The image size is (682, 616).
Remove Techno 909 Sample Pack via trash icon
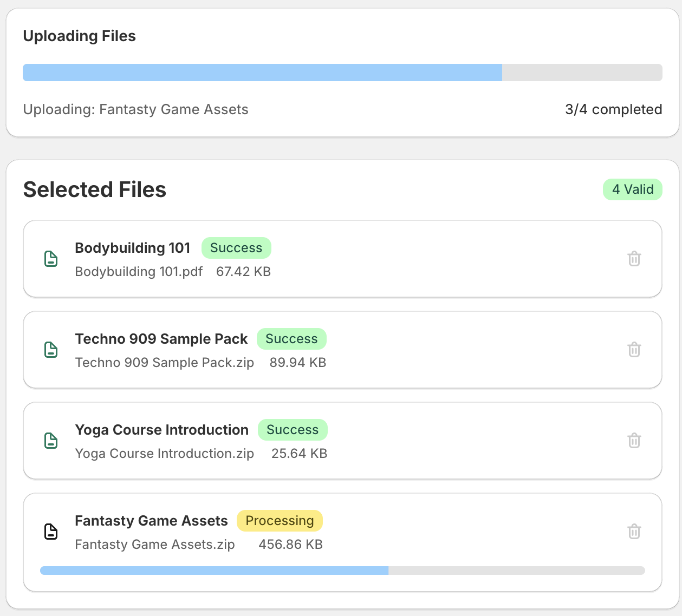point(634,350)
